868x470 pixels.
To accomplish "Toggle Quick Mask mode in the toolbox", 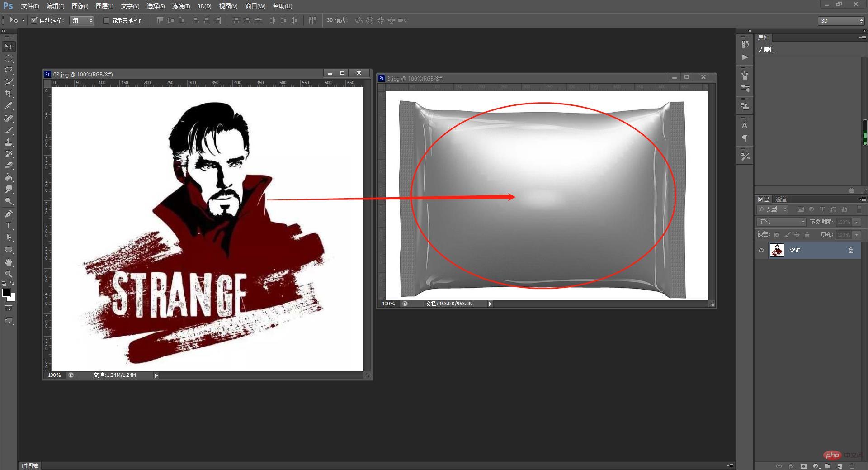I will click(x=9, y=309).
